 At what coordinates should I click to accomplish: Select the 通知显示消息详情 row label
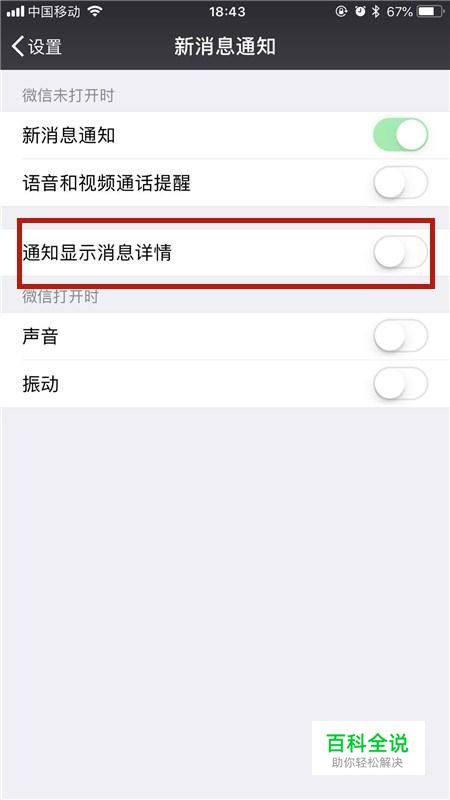click(97, 252)
